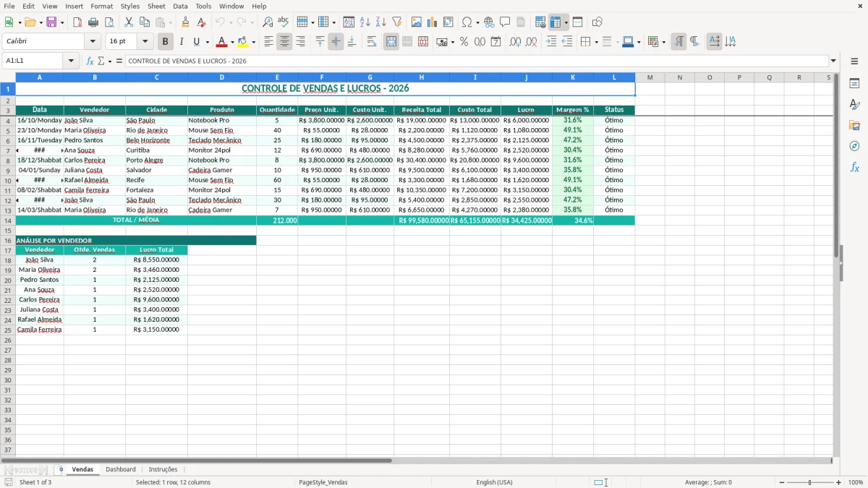Screen dimensions: 868x488
Task: Click the Clone Formatting paintbrush
Action: (x=186, y=22)
